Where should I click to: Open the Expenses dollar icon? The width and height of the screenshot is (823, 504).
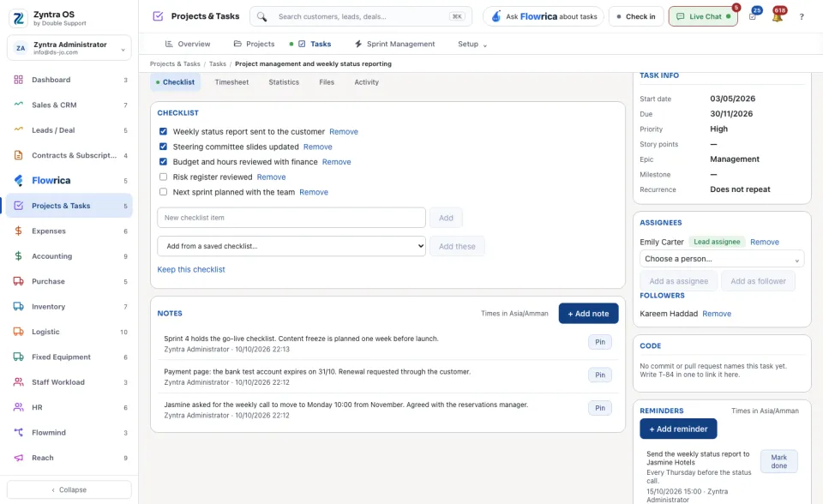[x=18, y=231]
